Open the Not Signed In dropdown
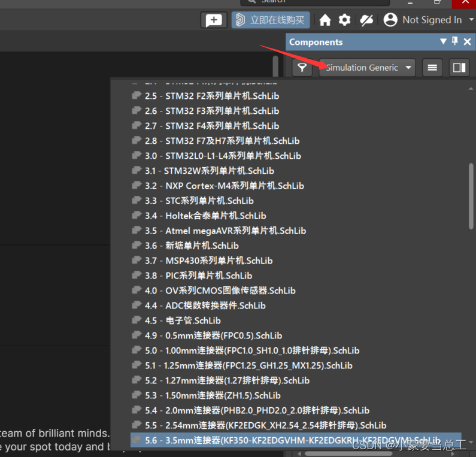Viewport: 476px width, 457px height. [471, 20]
